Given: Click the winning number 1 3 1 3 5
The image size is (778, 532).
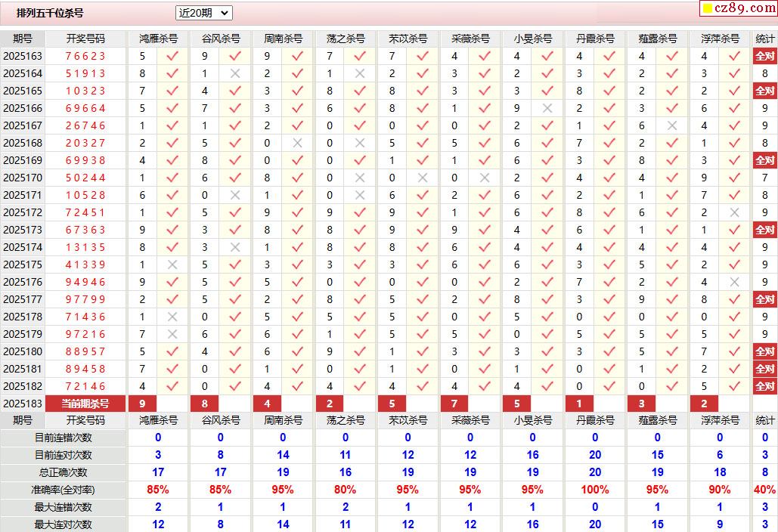Looking at the screenshot, I should [85, 247].
